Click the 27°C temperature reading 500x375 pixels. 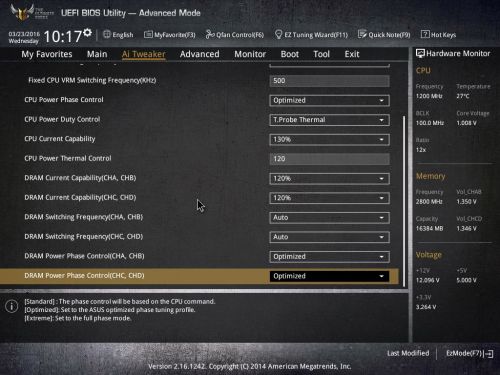463,96
